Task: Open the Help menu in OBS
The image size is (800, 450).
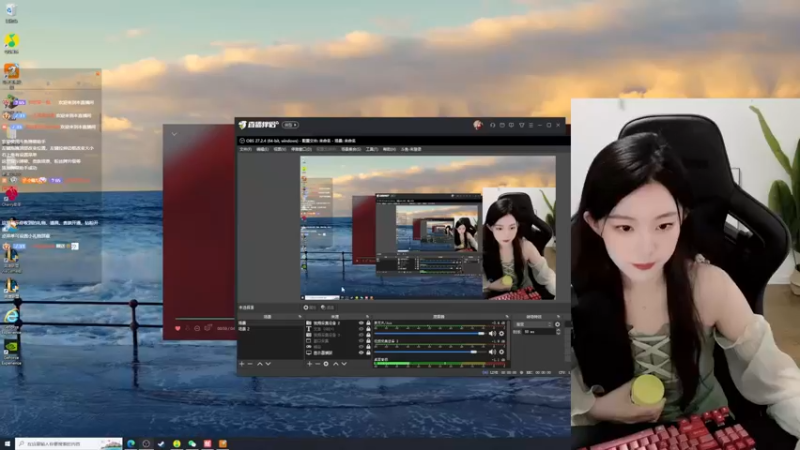Action: [x=389, y=149]
